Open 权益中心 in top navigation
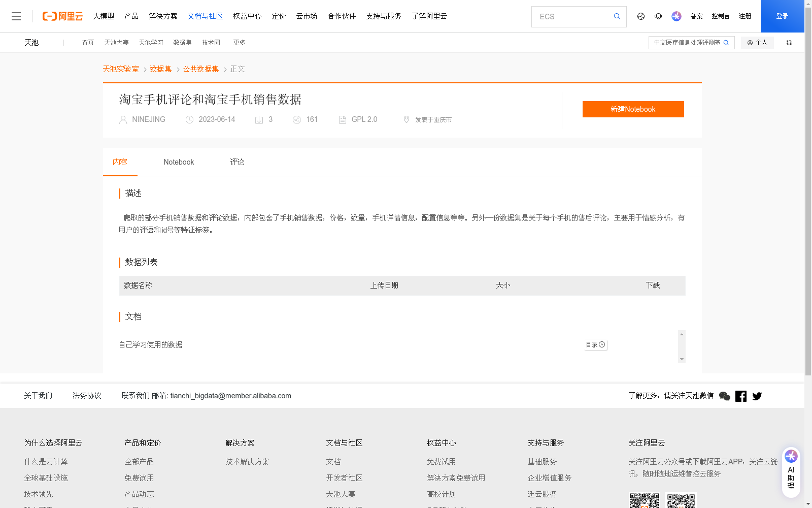 click(247, 16)
